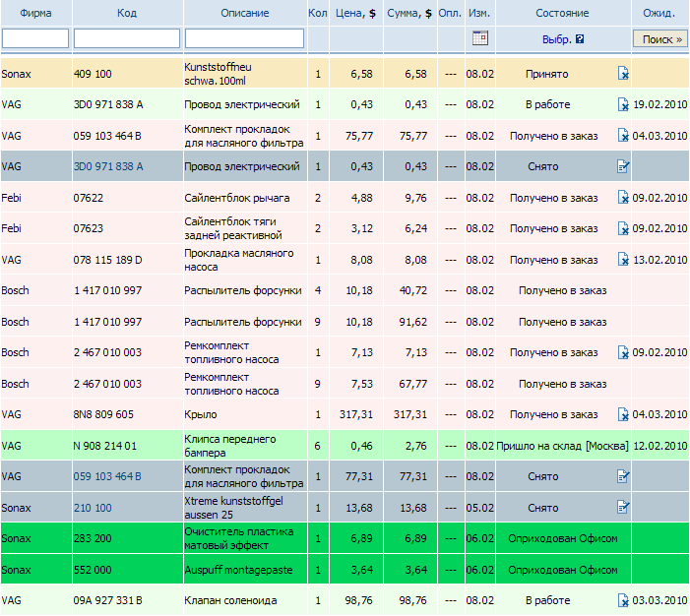This screenshot has height=616, width=690.
Task: Open the code link 210 100
Action: point(93,508)
